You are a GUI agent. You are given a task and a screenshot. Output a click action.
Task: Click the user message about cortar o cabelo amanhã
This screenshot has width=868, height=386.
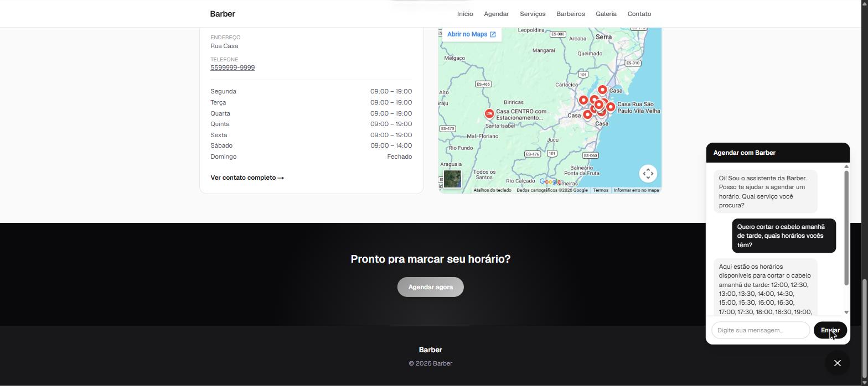tap(784, 236)
